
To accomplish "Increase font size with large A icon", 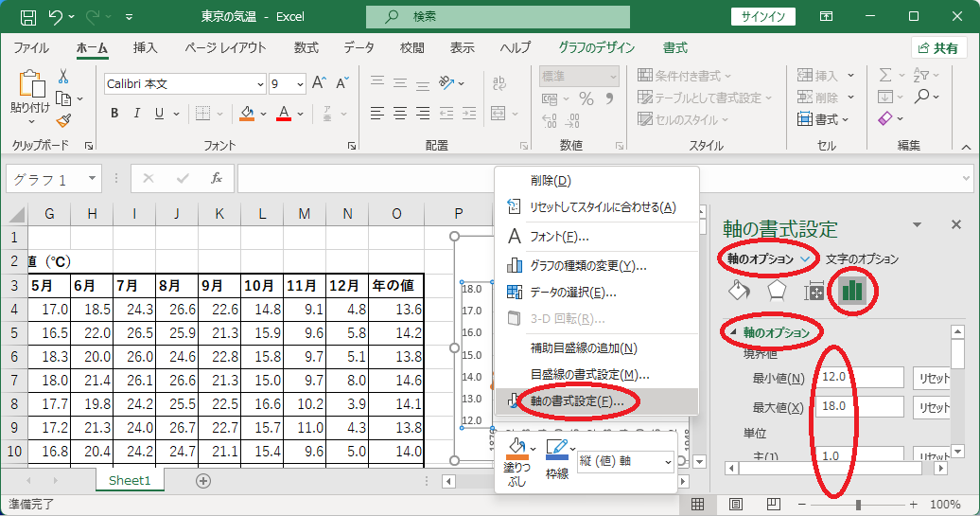I will 319,83.
